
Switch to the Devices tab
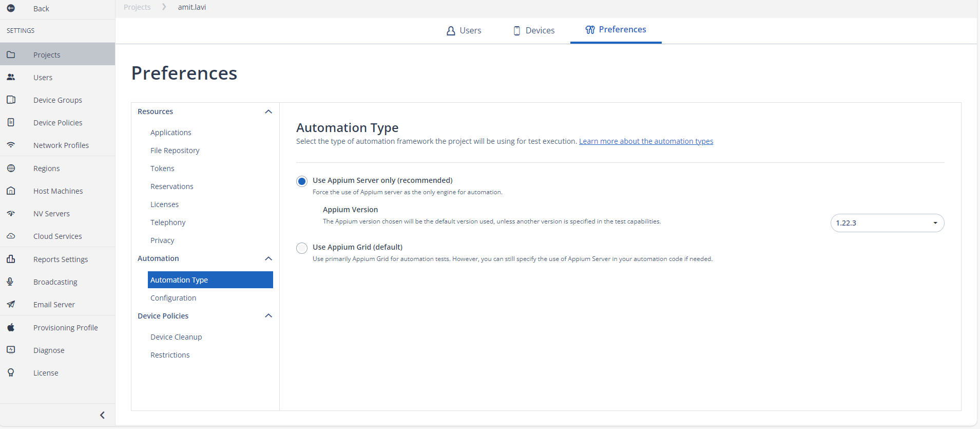pyautogui.click(x=534, y=30)
